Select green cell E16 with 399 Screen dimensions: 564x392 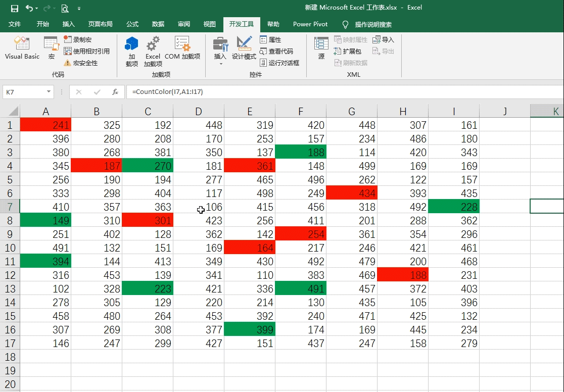tap(250, 329)
